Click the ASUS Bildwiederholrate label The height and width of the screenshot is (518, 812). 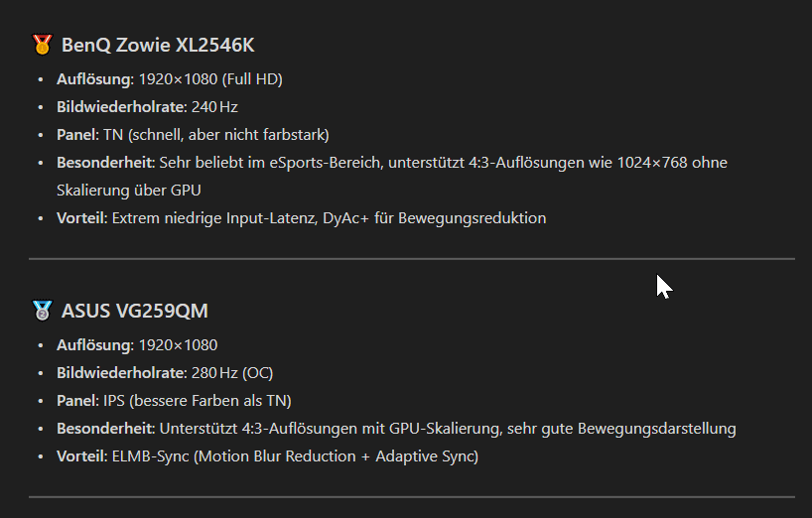tap(122, 373)
